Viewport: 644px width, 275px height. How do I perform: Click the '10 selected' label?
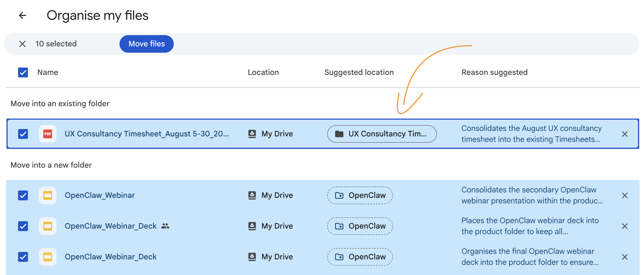tap(56, 44)
